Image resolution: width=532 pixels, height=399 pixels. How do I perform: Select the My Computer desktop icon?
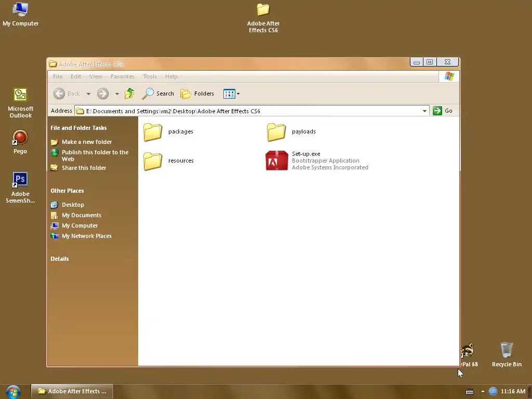pos(20,14)
